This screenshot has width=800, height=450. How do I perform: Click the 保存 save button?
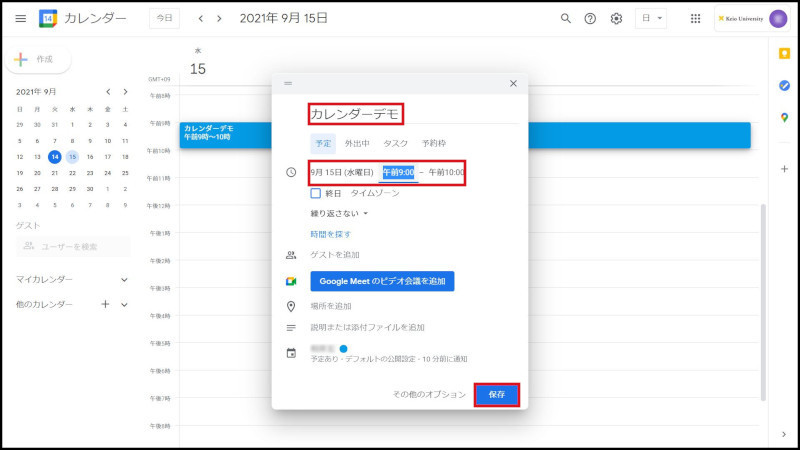tap(496, 394)
